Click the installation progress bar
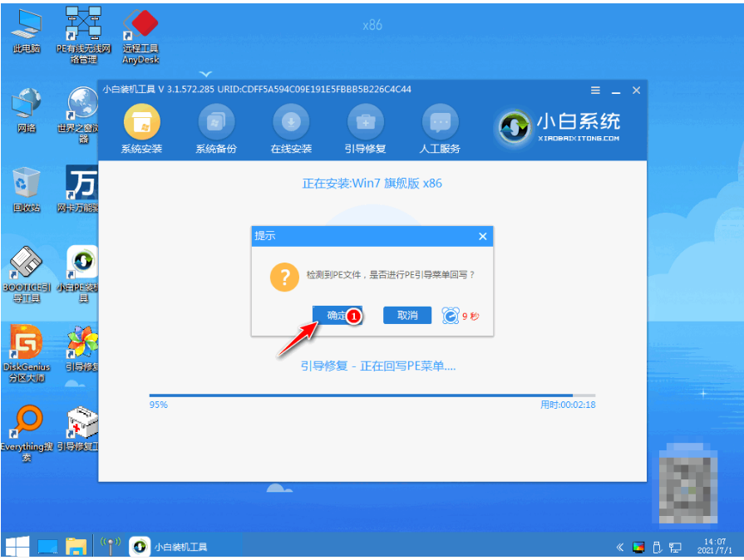Image resolution: width=744 pixels, height=560 pixels. (x=372, y=395)
